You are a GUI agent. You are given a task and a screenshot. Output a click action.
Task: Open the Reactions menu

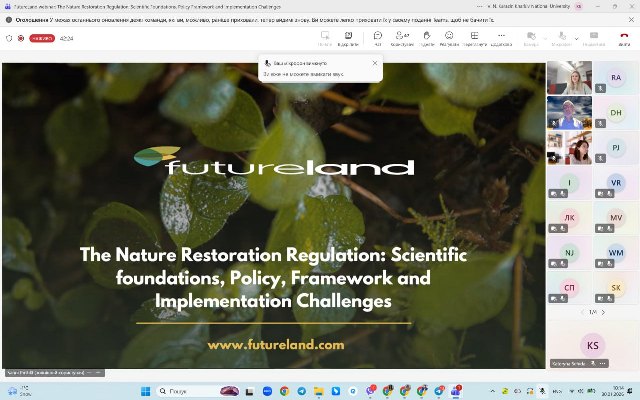pyautogui.click(x=450, y=38)
